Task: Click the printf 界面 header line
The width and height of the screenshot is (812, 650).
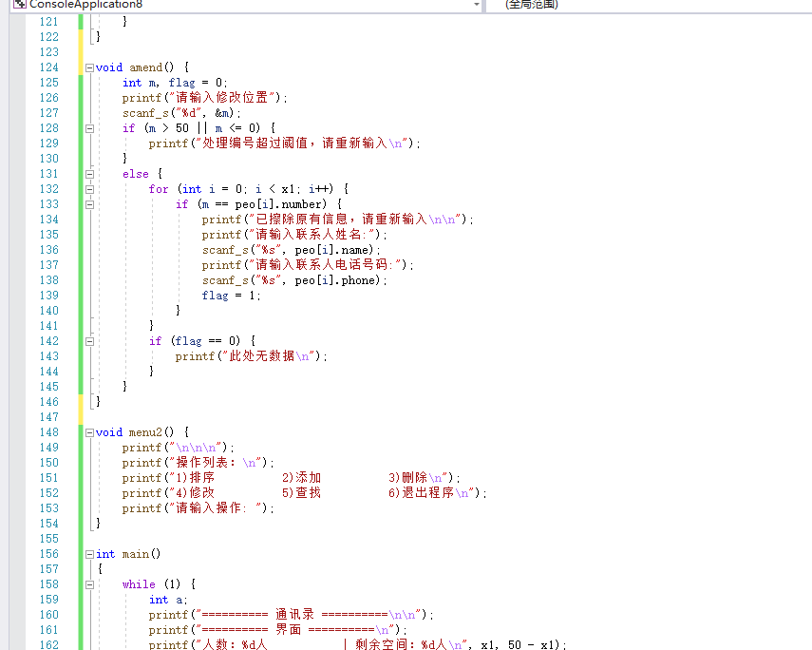Action: click(278, 630)
